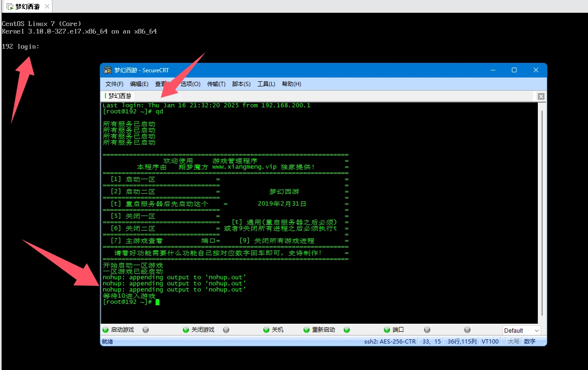Open the 帮助(H) menu
The image size is (588, 370).
[x=291, y=84]
